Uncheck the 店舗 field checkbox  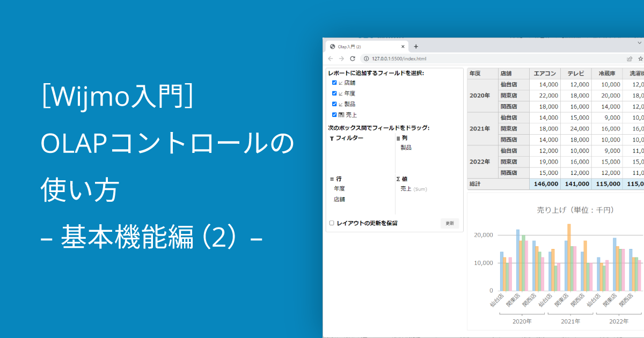pyautogui.click(x=334, y=83)
